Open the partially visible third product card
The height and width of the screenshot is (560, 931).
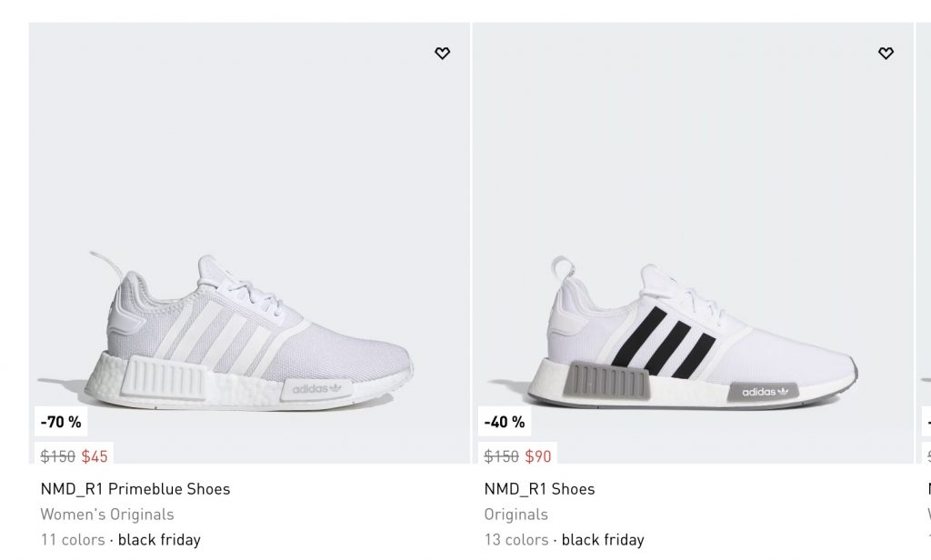pos(925,273)
